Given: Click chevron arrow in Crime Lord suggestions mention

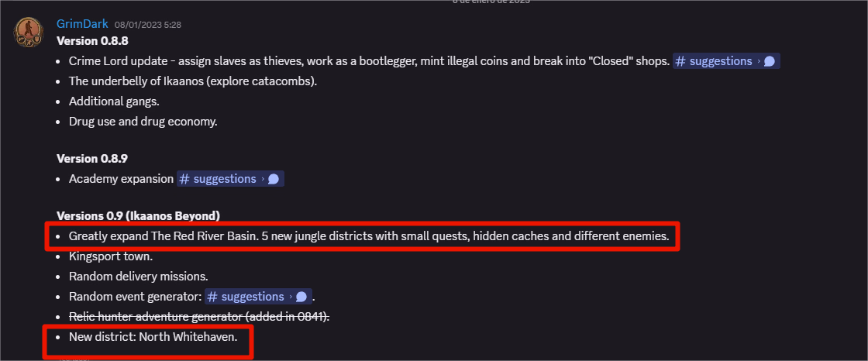Looking at the screenshot, I should pyautogui.click(x=758, y=61).
